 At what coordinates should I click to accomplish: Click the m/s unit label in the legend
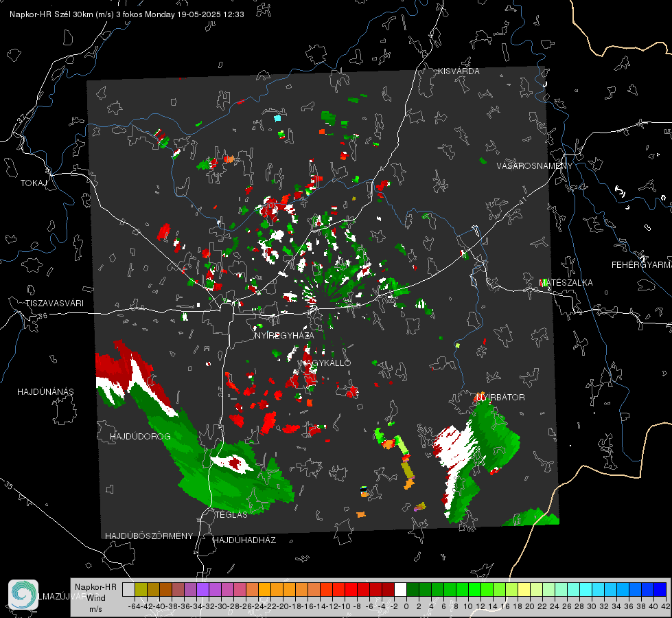[x=95, y=609]
